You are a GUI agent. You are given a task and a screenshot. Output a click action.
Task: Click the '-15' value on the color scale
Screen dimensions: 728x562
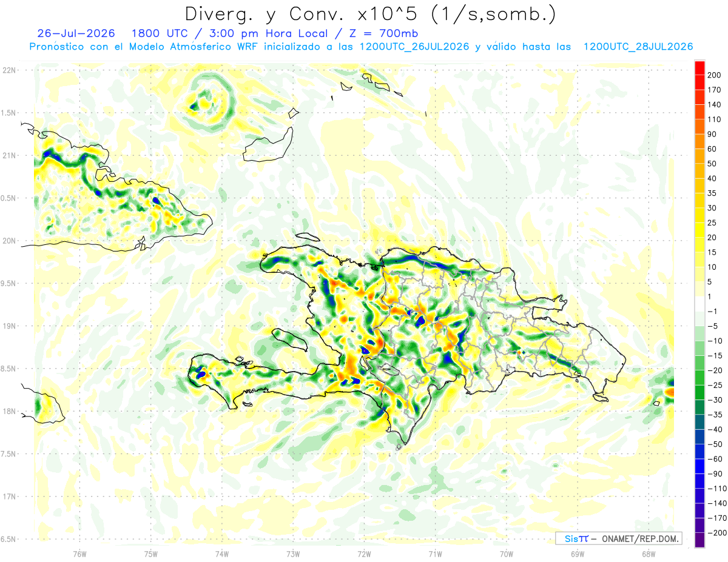(714, 355)
